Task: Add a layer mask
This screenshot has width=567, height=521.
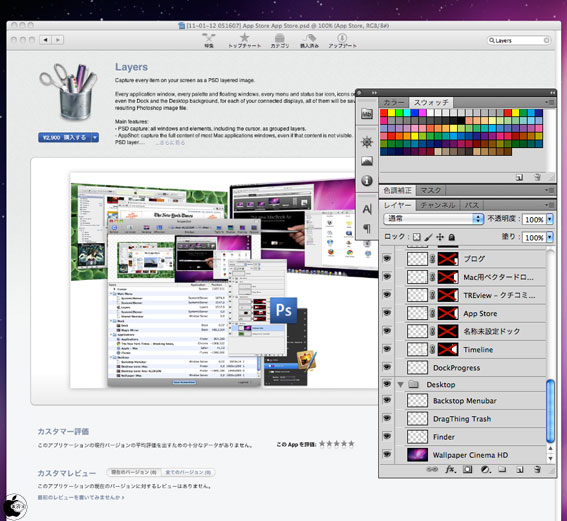Action: (468, 469)
